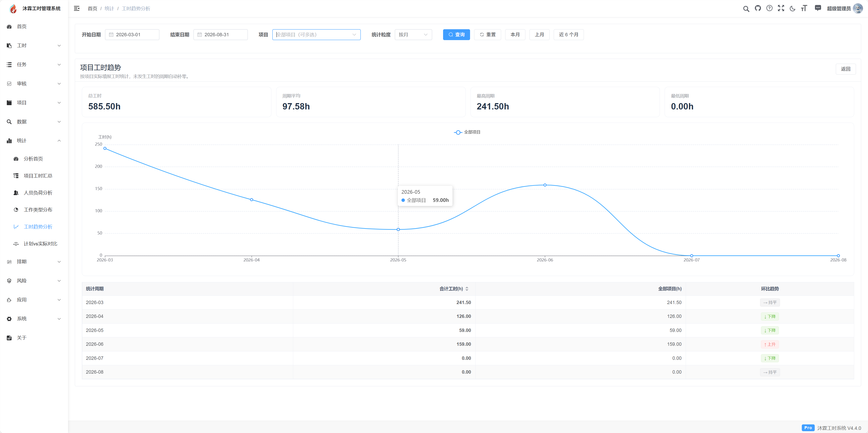The image size is (868, 433).
Task: Click the flame logo of the system
Action: coord(13,8)
